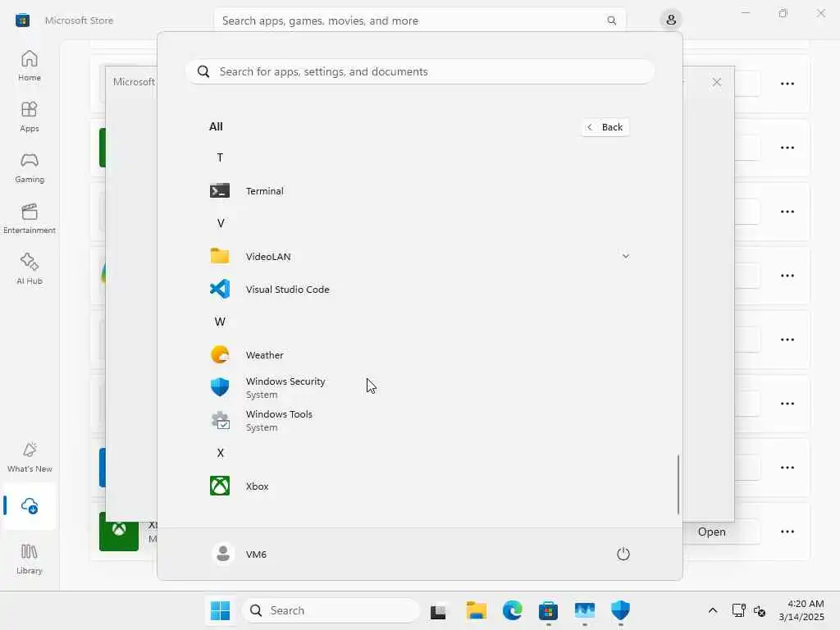Open File Explorer from the taskbar
The image size is (840, 630).
[x=477, y=610]
